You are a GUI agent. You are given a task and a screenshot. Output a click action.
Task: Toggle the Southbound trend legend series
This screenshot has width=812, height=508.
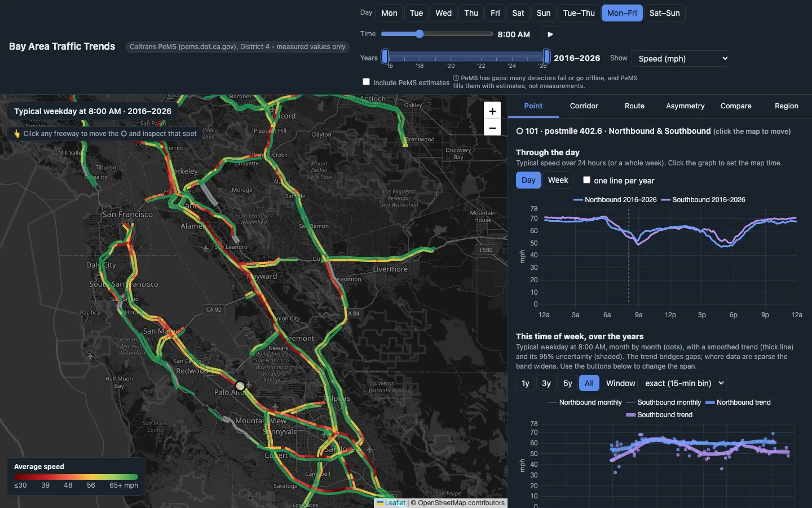coord(659,415)
